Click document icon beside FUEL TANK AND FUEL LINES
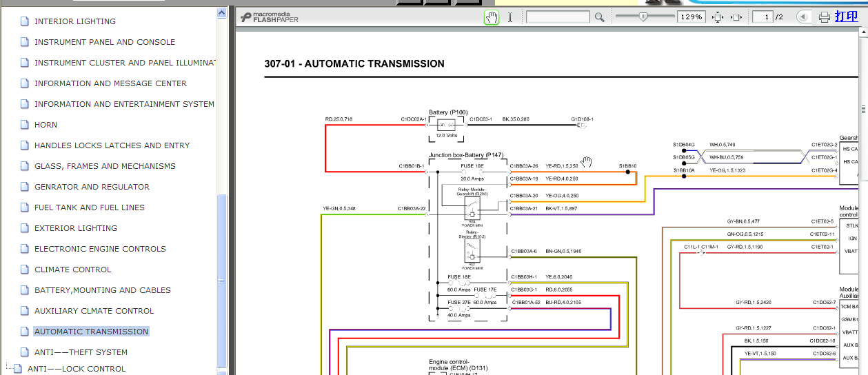The height and width of the screenshot is (375, 868). click(x=26, y=207)
